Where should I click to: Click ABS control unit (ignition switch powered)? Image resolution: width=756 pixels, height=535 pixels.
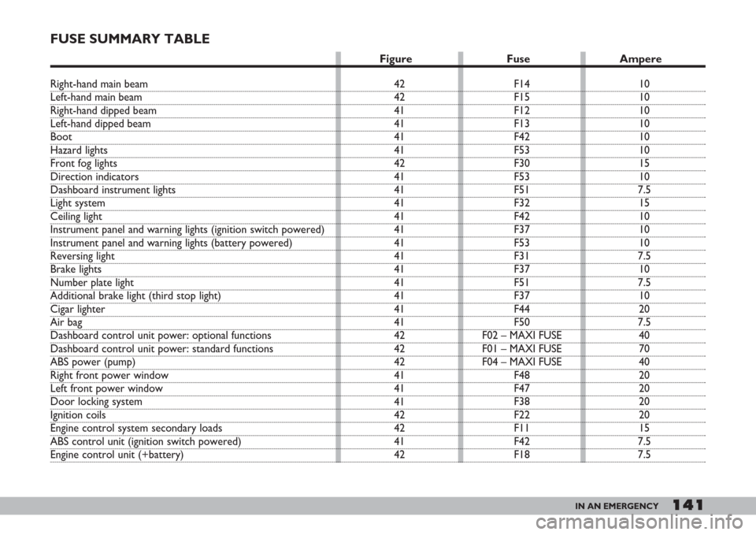[146, 441]
